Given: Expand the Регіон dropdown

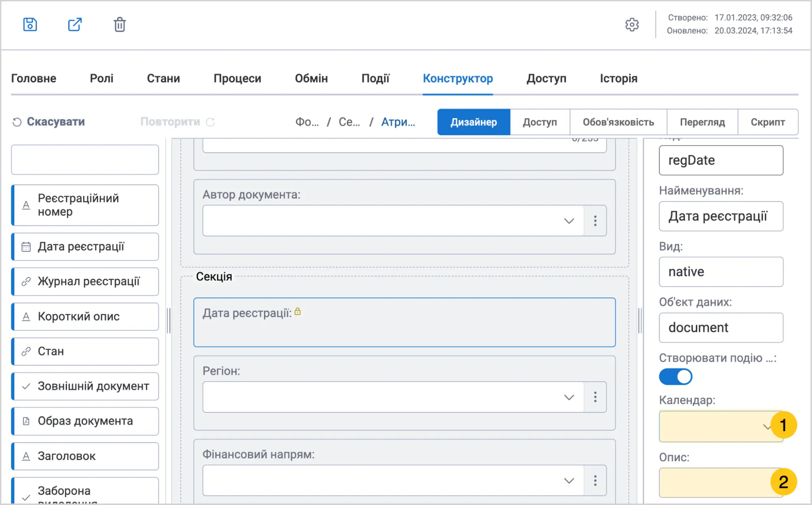Looking at the screenshot, I should tap(393, 397).
